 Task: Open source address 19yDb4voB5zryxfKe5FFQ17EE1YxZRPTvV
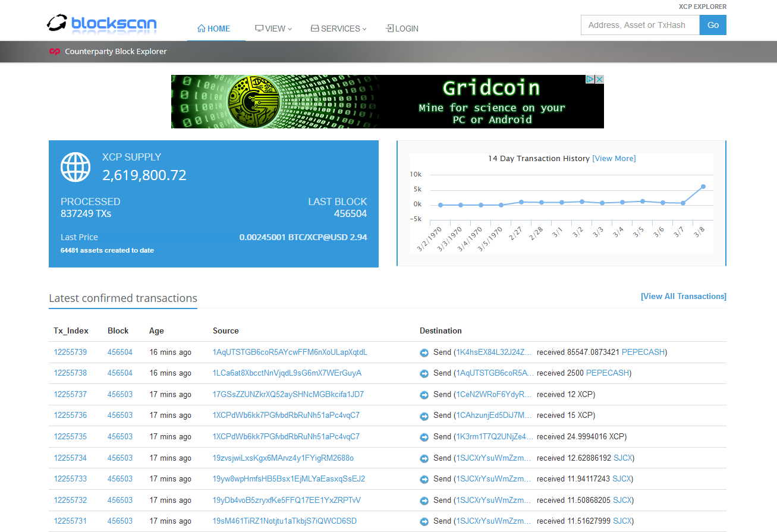pos(287,500)
